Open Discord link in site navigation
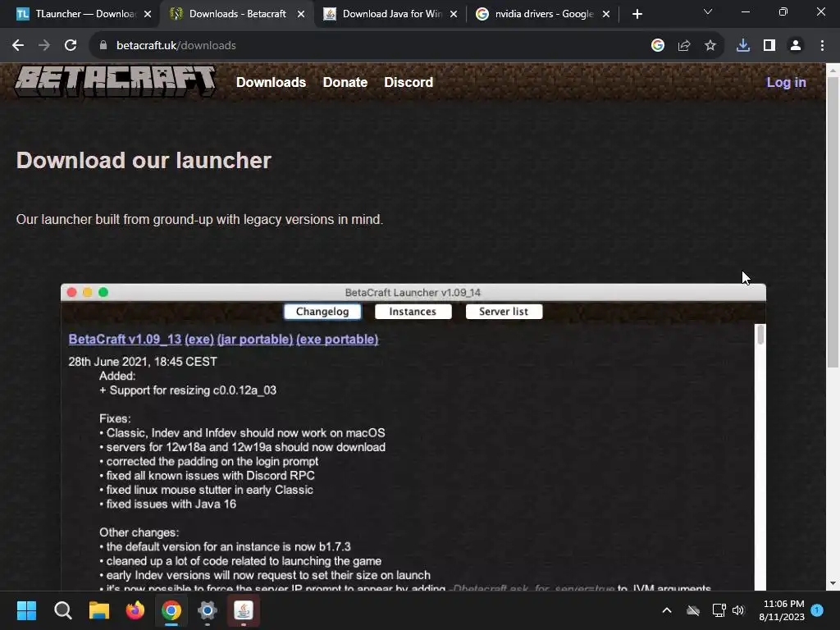The image size is (840, 630). click(x=409, y=82)
